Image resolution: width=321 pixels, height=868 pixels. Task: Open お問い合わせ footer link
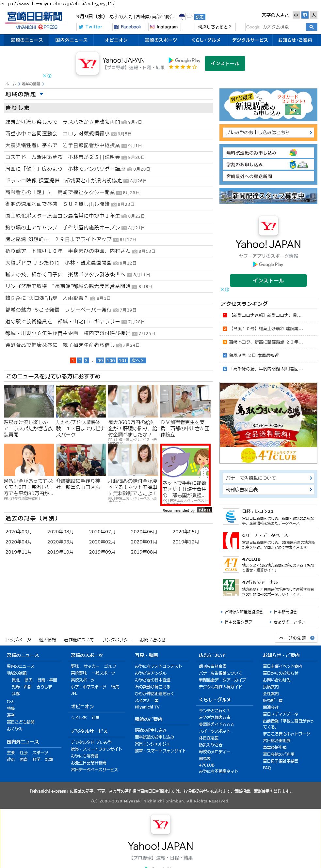pos(153,640)
